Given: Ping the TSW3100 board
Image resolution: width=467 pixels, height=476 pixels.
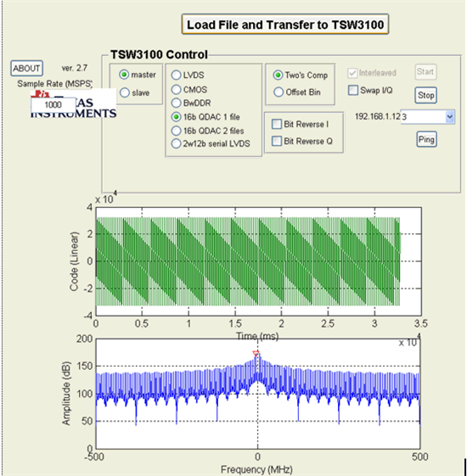Looking at the screenshot, I should 426,139.
